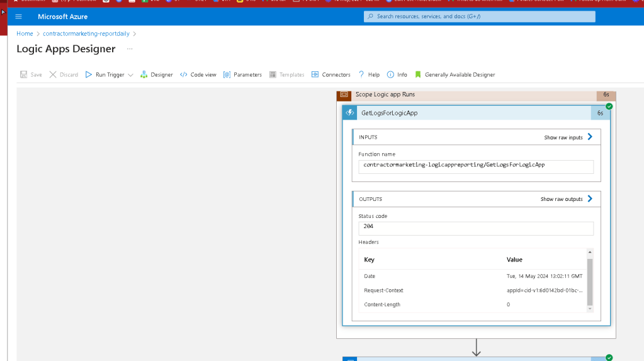Click Show raw outputs link

point(562,199)
